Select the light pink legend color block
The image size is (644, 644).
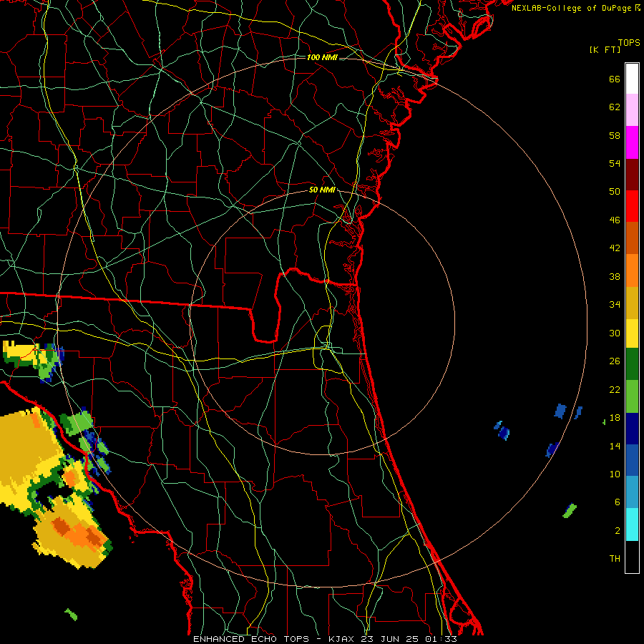coord(632,109)
